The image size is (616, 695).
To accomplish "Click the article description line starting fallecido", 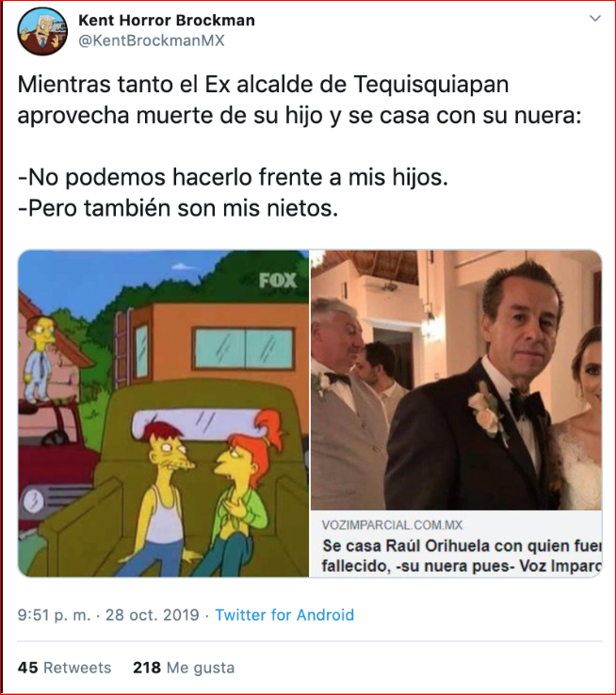I will click(x=462, y=566).
